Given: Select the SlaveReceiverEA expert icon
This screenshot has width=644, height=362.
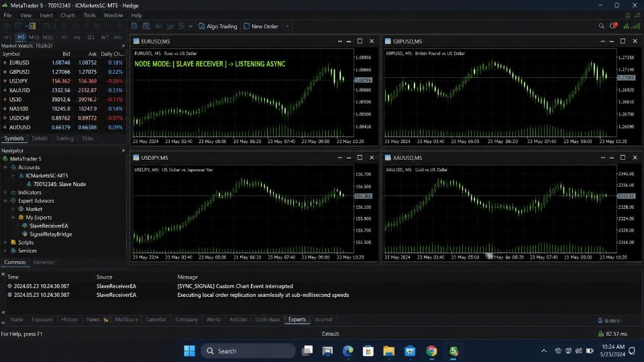Looking at the screenshot, I should tap(25, 226).
